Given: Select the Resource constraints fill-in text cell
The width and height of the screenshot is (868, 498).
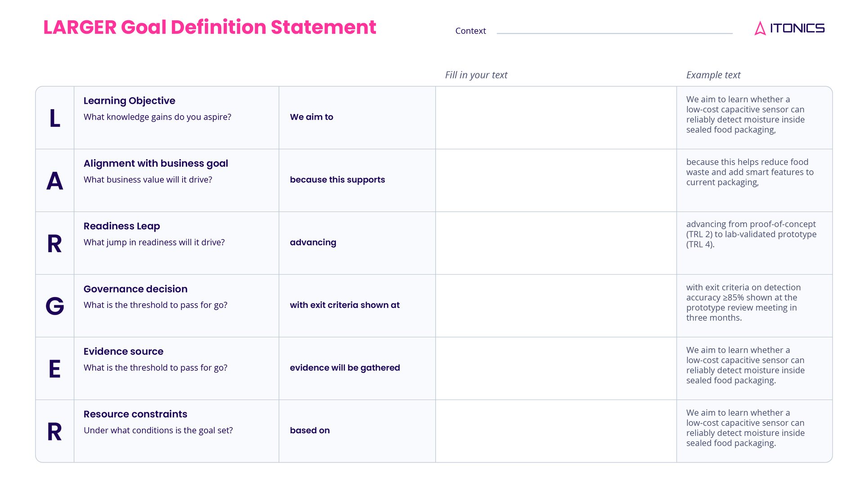Looking at the screenshot, I should (x=556, y=431).
